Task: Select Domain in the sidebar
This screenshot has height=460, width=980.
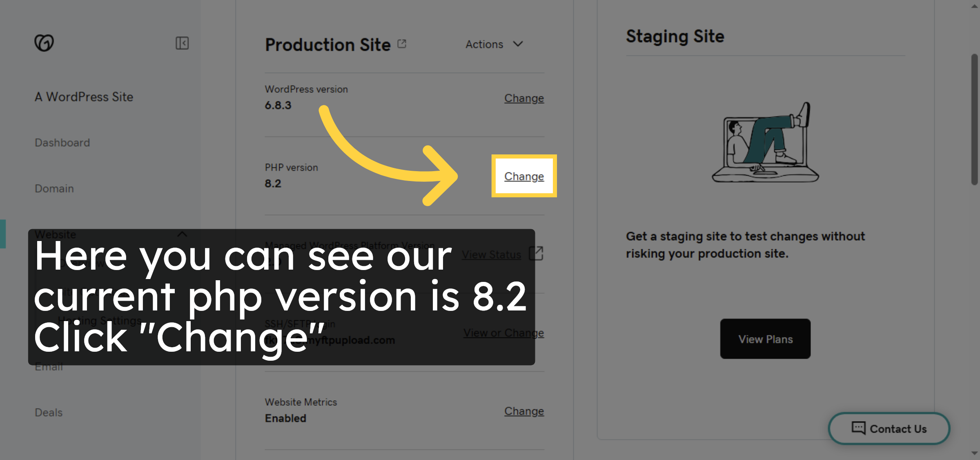Action: pos(54,188)
